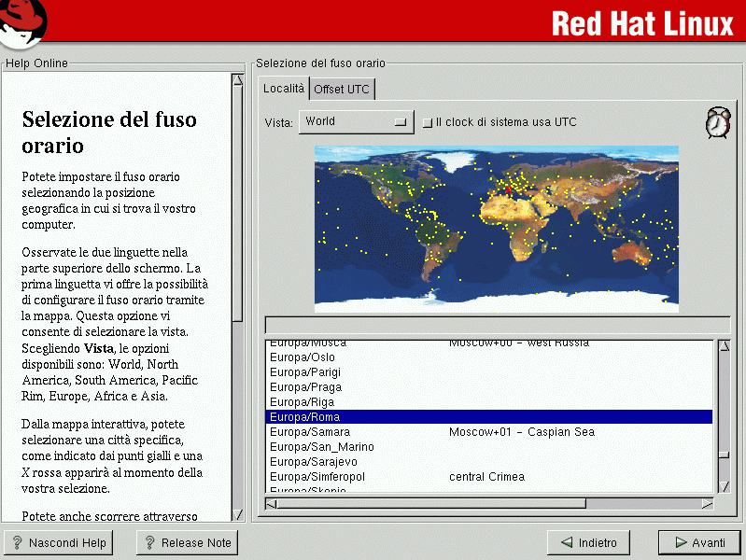Viewport: 746px width, 560px height.
Task: Click the timezone list left scroll arrow
Action: (x=272, y=504)
